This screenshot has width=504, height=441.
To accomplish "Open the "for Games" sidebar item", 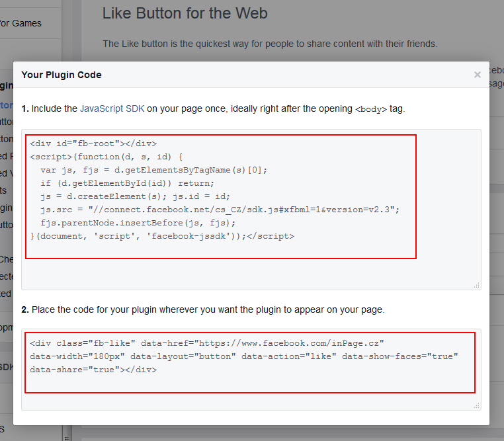I will click(x=21, y=23).
